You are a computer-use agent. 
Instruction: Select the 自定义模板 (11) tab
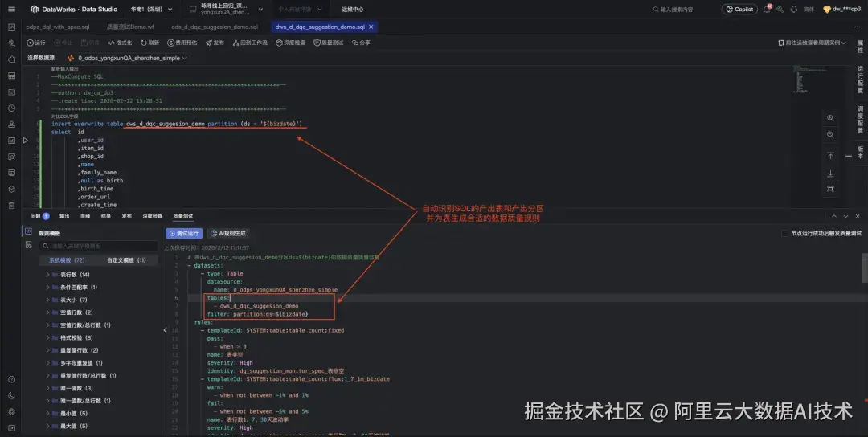click(126, 260)
